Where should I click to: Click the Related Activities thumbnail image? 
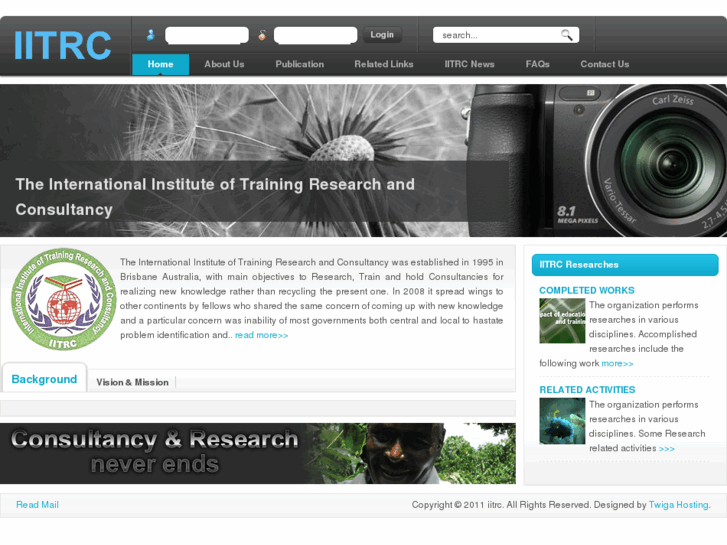pos(562,421)
